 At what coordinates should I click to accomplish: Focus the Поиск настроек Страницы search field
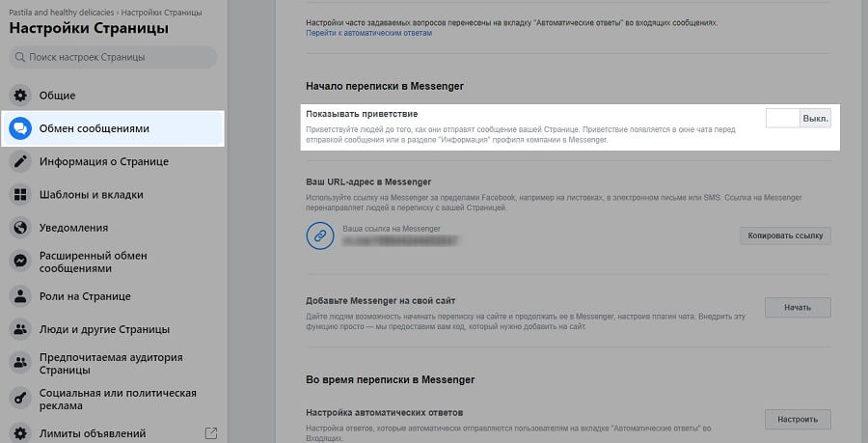(114, 57)
